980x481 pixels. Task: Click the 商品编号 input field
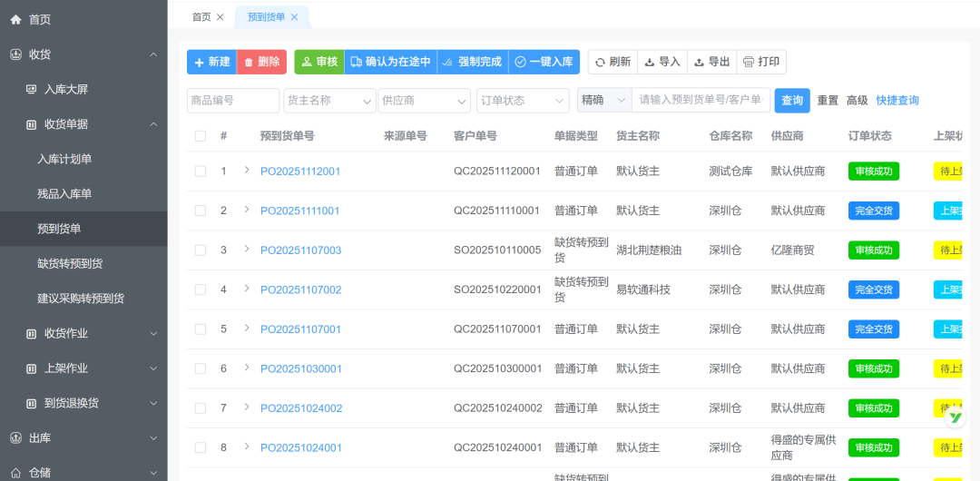(232, 101)
